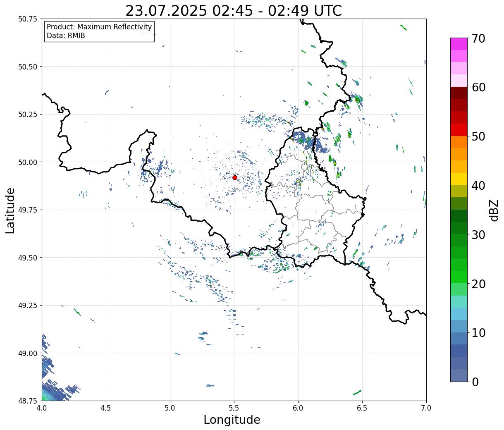
Task: Click the colorbar tick label 0
Action: click(475, 382)
